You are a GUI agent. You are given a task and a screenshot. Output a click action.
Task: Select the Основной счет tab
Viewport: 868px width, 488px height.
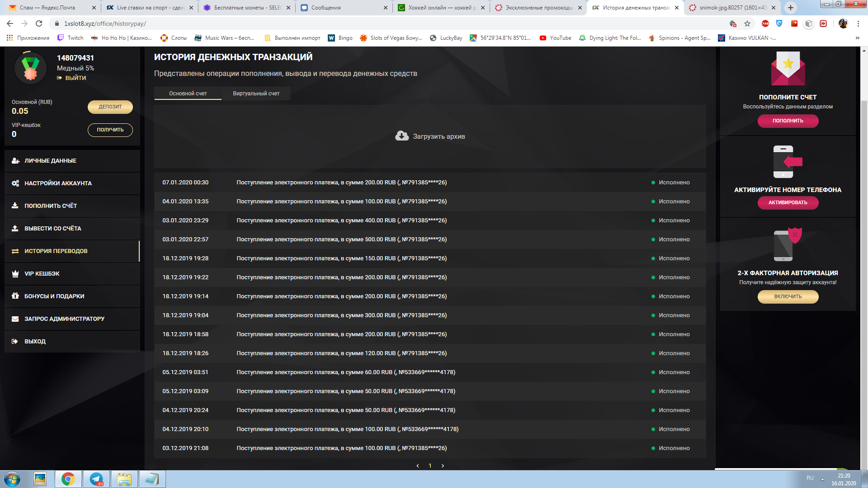point(188,94)
